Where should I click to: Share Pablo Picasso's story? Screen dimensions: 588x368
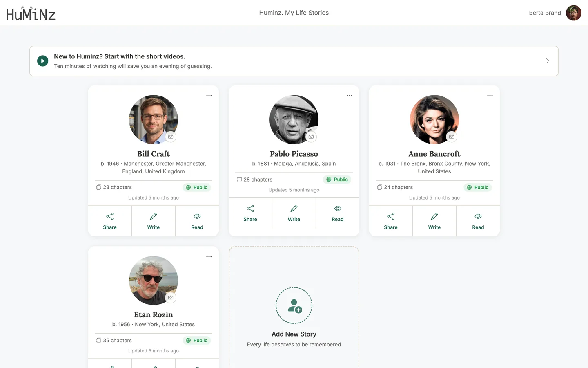250,213
